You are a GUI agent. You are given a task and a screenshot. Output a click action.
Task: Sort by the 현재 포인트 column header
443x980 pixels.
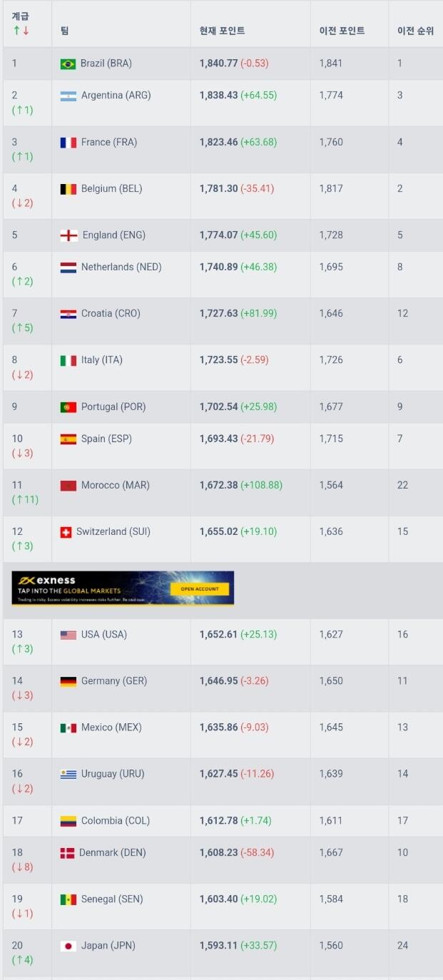[x=222, y=31]
